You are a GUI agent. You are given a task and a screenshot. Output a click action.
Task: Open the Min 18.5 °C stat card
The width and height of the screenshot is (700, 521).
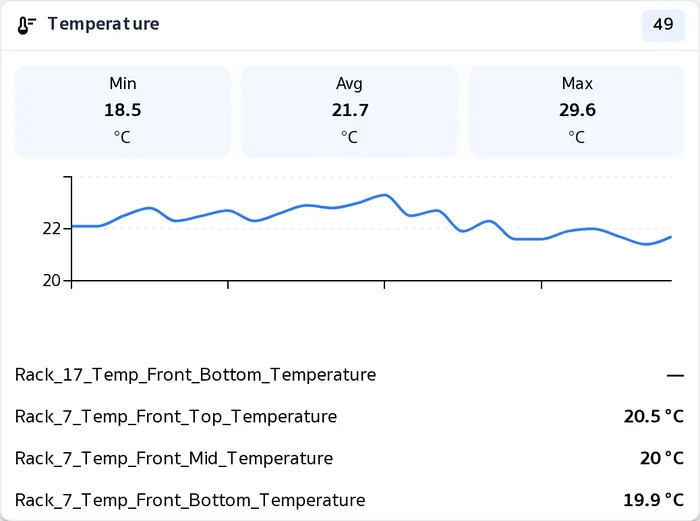(x=123, y=111)
